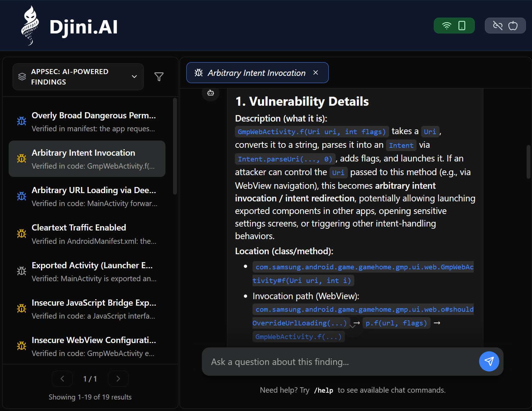Click the GmpWebActivity.f(Uri uri, int flags) code snippet

(x=312, y=132)
